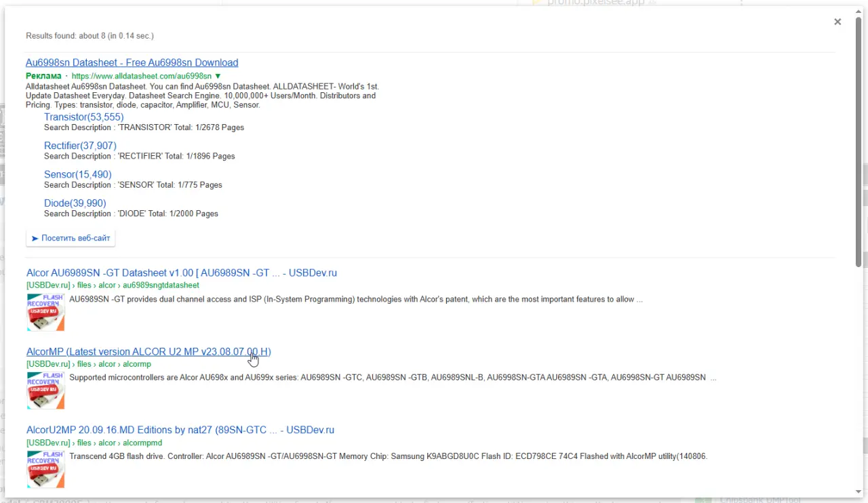This screenshot has width=868, height=503.
Task: Click 'Search Description : DIODE' text
Action: click(131, 214)
